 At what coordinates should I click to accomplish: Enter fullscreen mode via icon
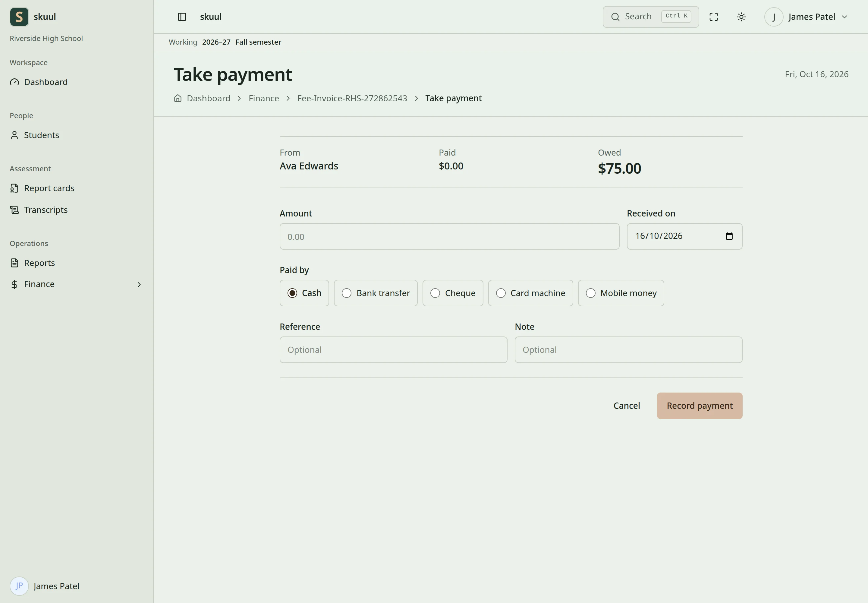tap(713, 17)
